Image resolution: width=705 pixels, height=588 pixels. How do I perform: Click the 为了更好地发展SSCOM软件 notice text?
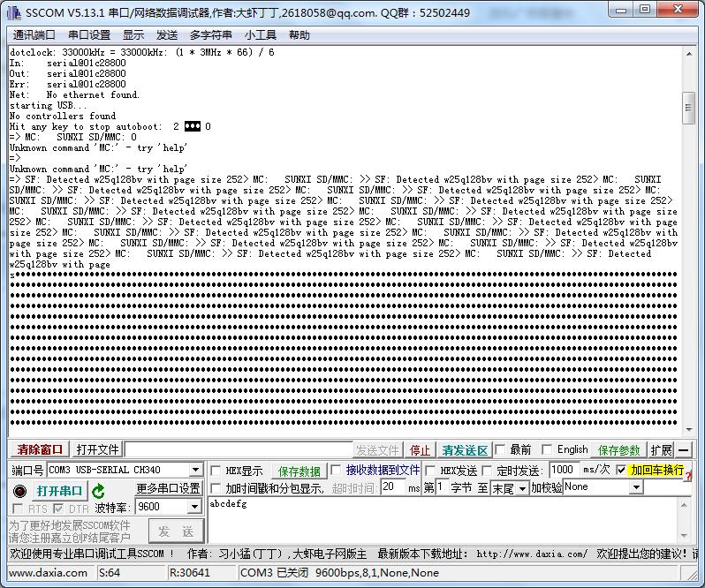click(x=69, y=525)
